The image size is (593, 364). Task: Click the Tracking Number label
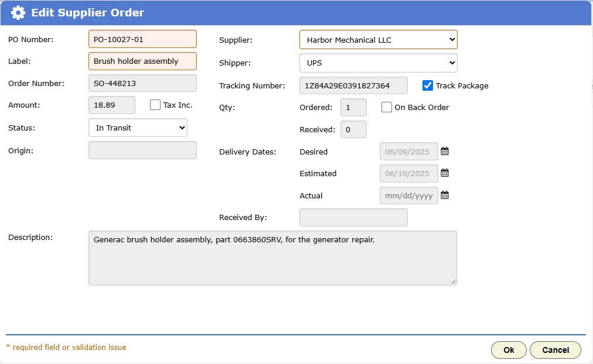tap(252, 85)
